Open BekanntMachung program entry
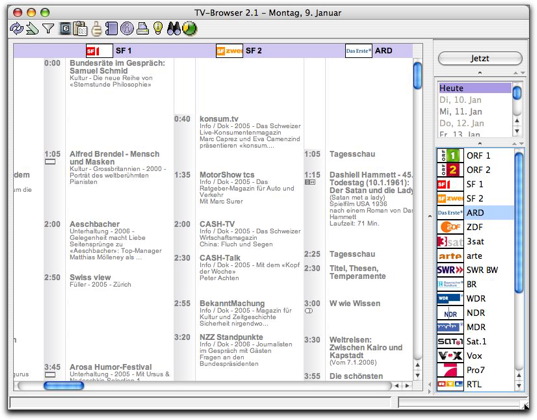537x420 pixels. coord(246,313)
